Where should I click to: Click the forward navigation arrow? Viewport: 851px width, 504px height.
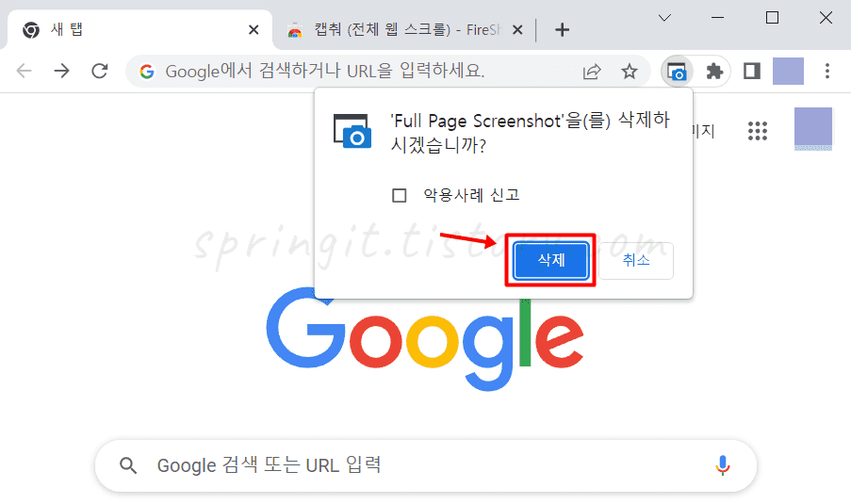pos(62,71)
